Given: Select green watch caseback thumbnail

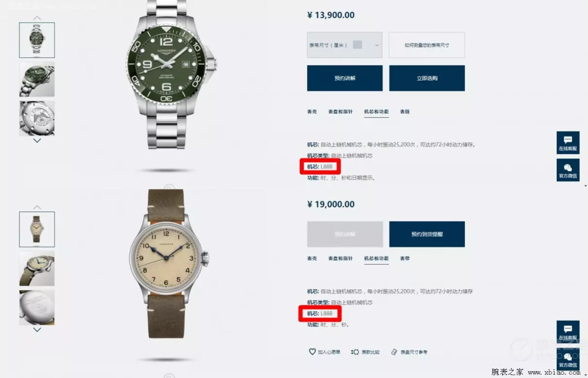Looking at the screenshot, I should click(37, 118).
